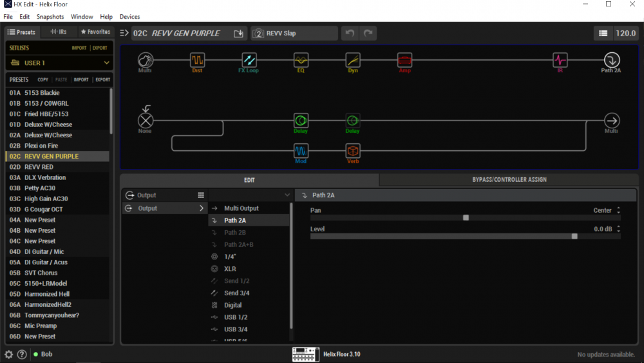Open the help question mark icon
Image resolution: width=644 pixels, height=363 pixels.
click(22, 354)
